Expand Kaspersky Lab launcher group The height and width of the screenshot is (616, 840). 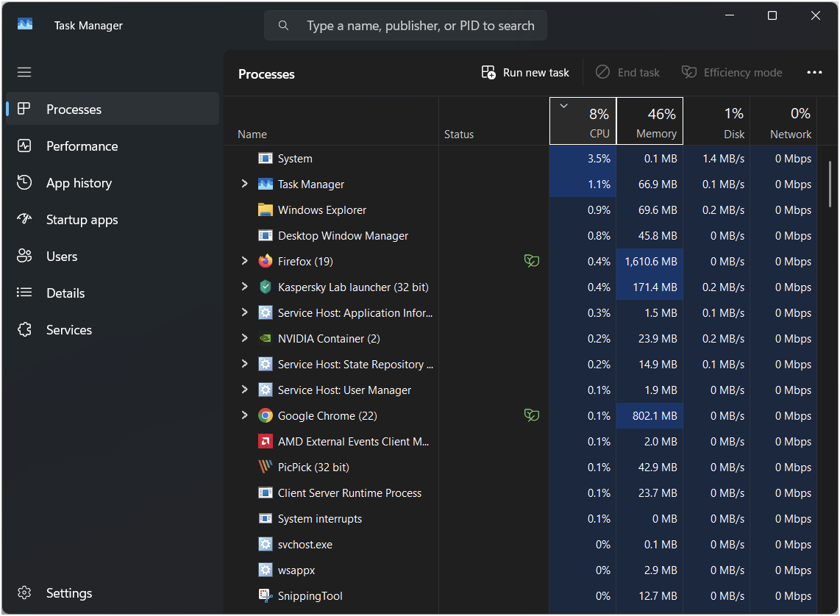[245, 287]
